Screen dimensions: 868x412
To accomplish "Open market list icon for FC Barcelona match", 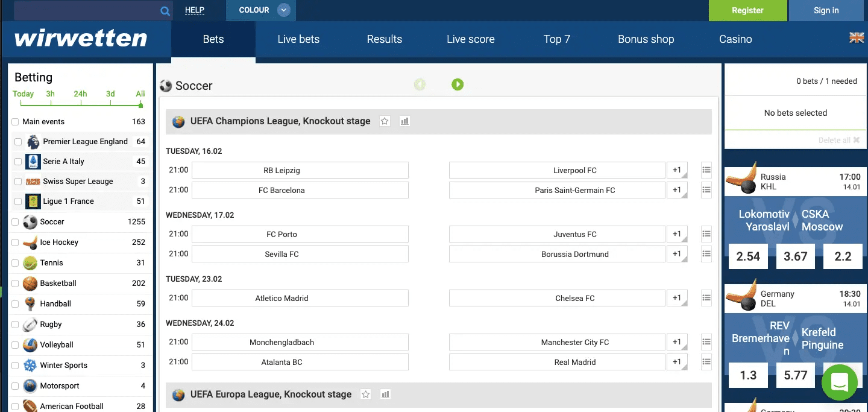I will point(706,190).
